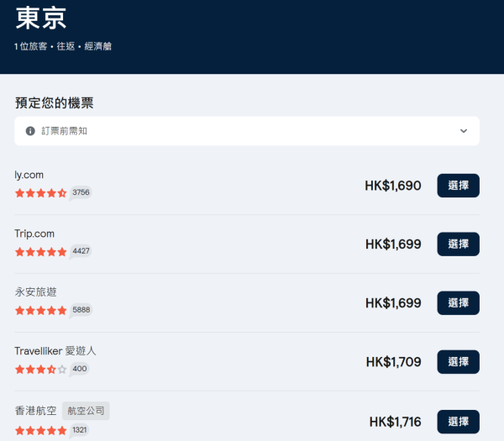Click the Trip.com provider name
Screen dimensions: 504x441
click(34, 234)
